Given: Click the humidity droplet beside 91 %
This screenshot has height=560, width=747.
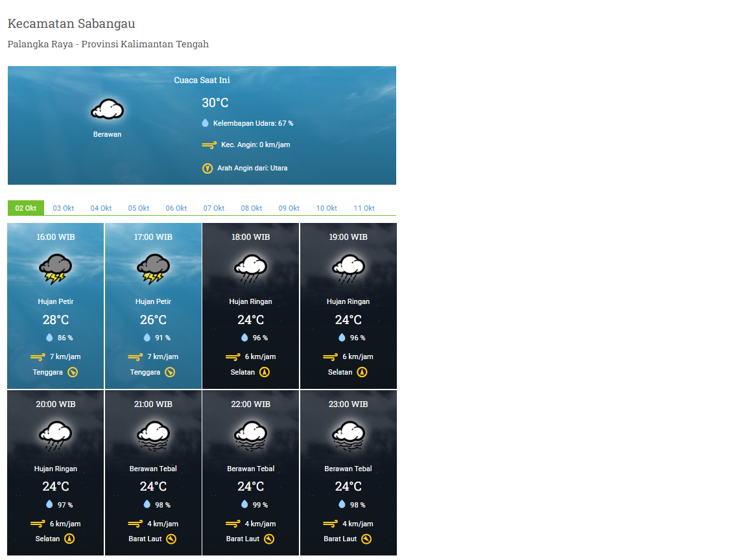Looking at the screenshot, I should tap(147, 338).
